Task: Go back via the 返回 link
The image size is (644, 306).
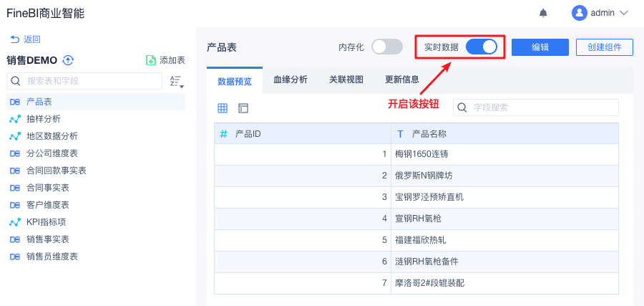Action: [x=26, y=39]
